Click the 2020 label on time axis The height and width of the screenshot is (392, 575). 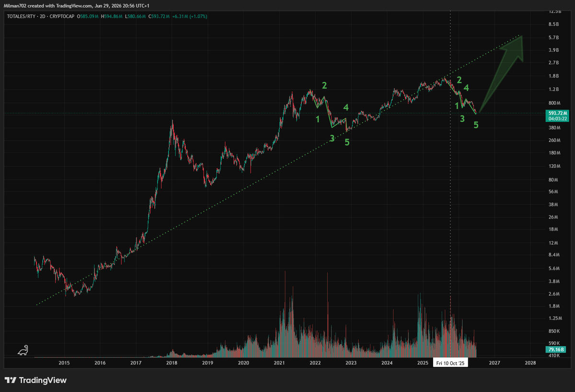point(243,363)
